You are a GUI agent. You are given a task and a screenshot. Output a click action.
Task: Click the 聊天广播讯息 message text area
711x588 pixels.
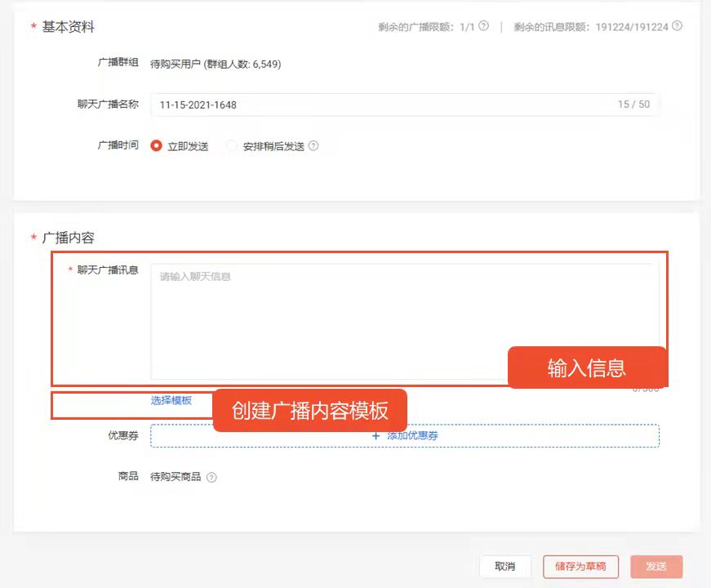coord(404,321)
